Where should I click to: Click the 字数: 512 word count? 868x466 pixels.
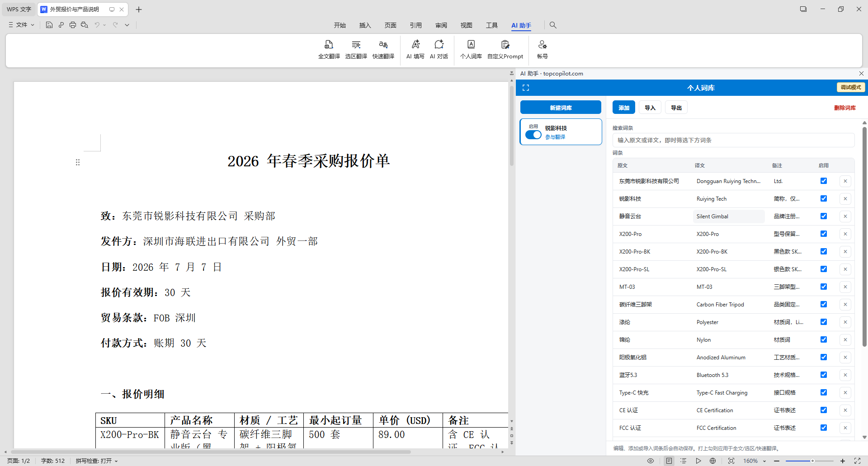pyautogui.click(x=53, y=461)
